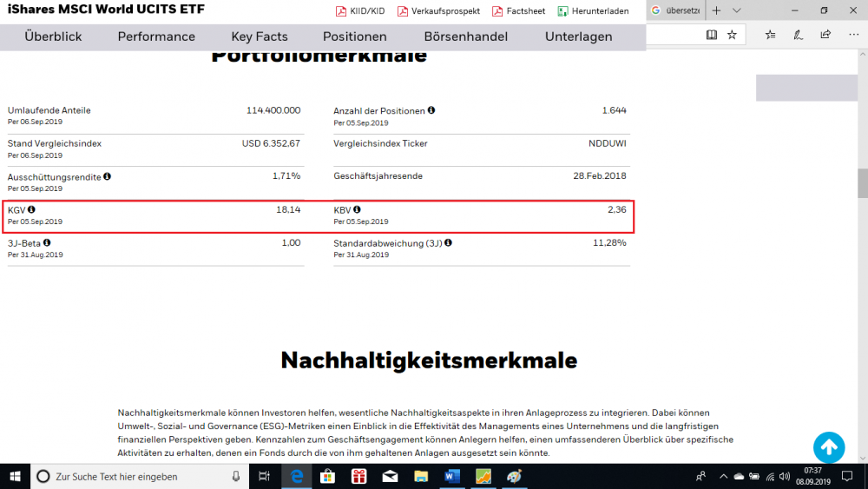The height and width of the screenshot is (489, 868).
Task: Show the KBV info tooltip icon
Action: pos(357,209)
